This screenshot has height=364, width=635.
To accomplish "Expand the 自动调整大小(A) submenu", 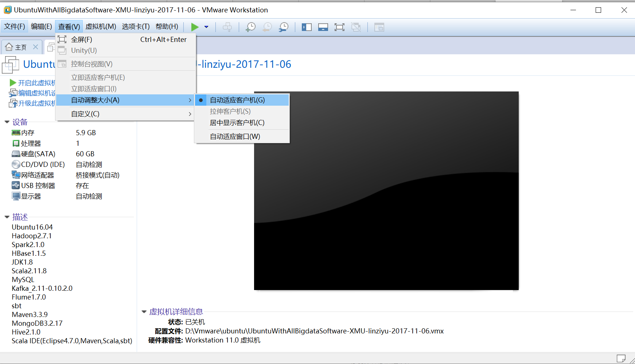I will pos(126,100).
